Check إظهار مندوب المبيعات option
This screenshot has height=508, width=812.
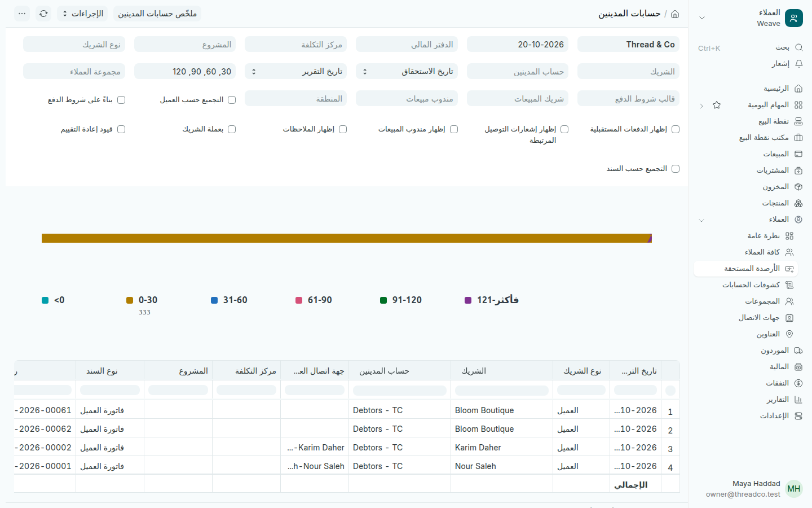pos(454,129)
